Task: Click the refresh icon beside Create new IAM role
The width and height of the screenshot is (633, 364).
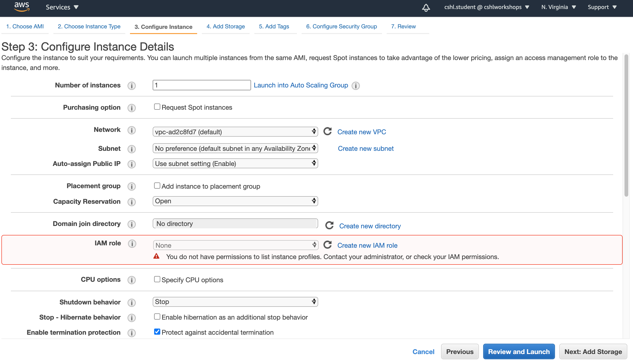Action: click(328, 245)
